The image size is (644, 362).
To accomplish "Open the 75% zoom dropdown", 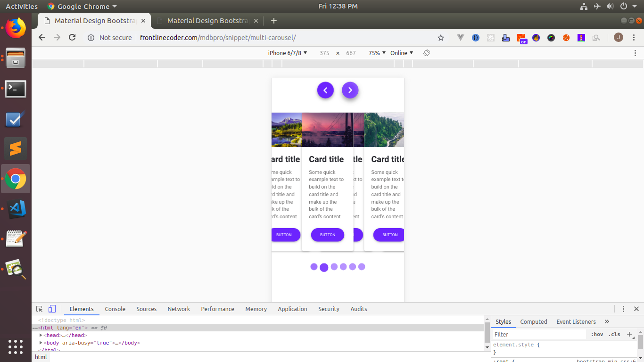I will (x=377, y=53).
